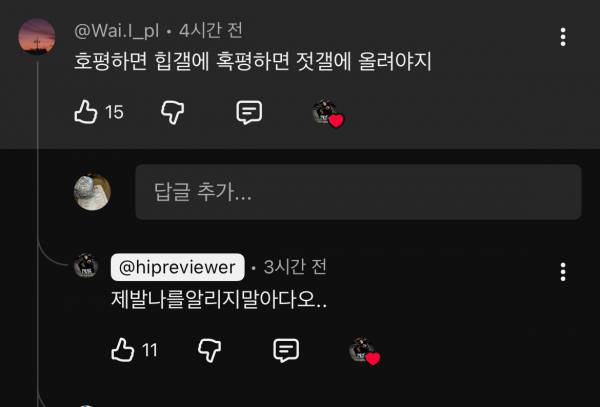The width and height of the screenshot is (600, 407).
Task: Click creator heart badge on @Wai.I_pl comment
Action: [x=328, y=113]
